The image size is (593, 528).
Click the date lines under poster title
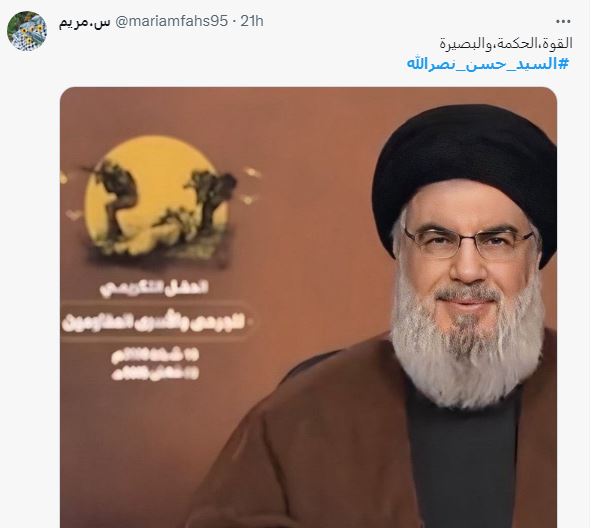coord(155,365)
